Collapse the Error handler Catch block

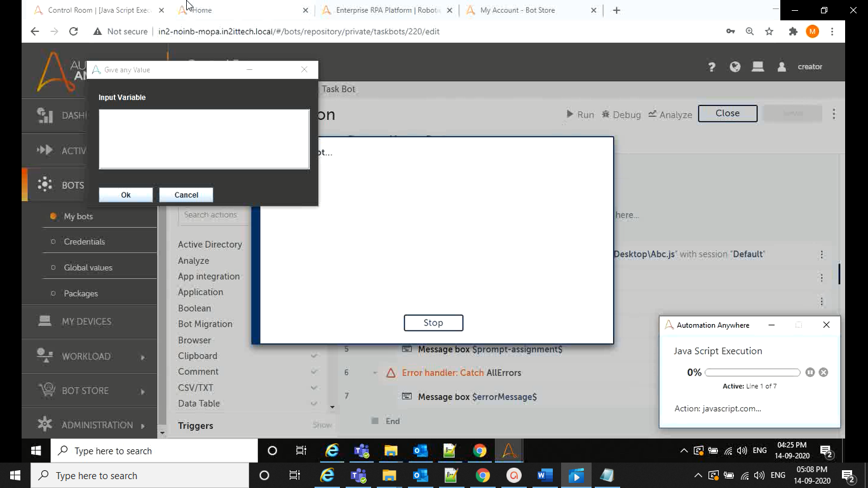pyautogui.click(x=375, y=373)
